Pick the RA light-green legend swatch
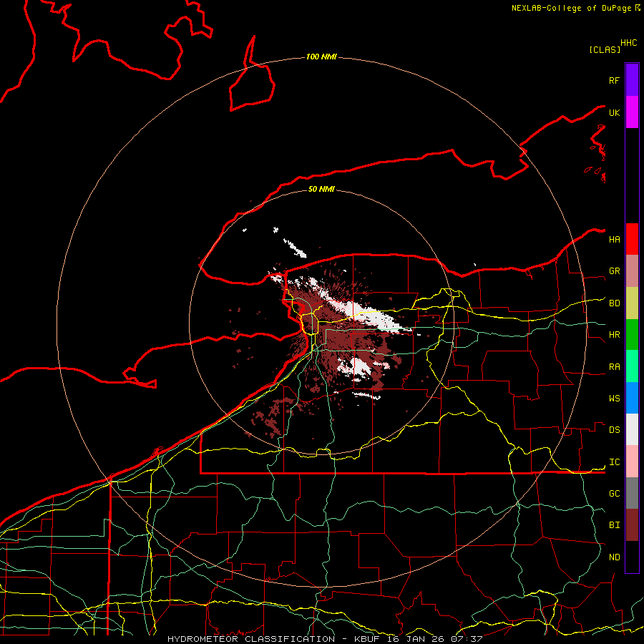The width and height of the screenshot is (644, 644). [632, 366]
